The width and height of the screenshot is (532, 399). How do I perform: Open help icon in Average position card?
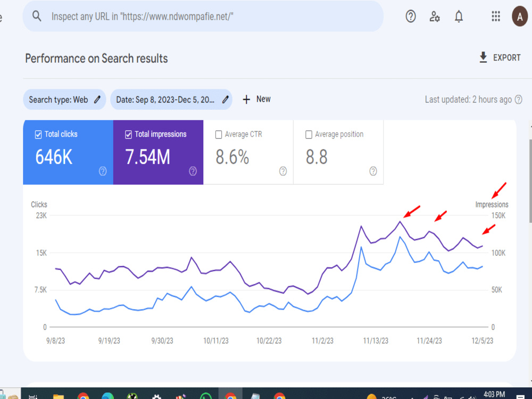pos(373,171)
